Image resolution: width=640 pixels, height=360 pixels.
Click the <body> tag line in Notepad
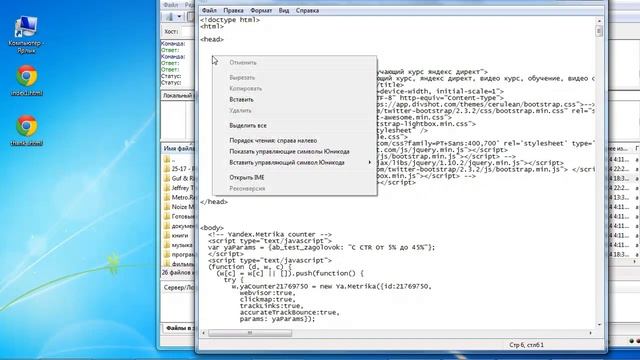click(212, 228)
